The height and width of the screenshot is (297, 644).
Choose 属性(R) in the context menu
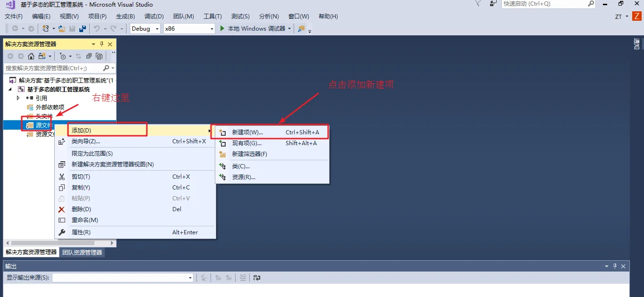click(x=135, y=232)
